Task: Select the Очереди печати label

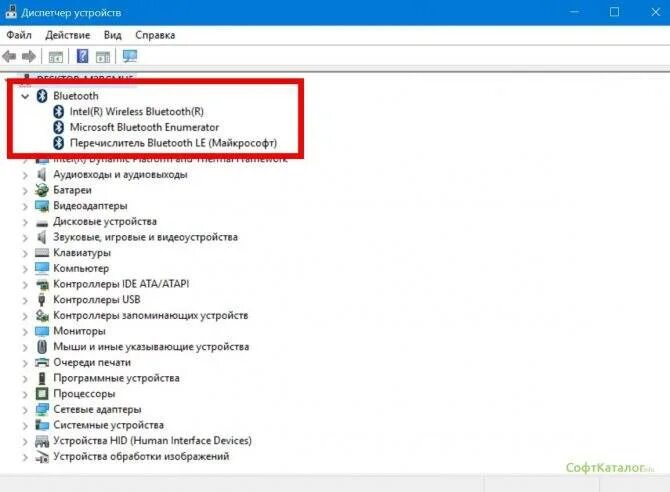Action: (92, 362)
